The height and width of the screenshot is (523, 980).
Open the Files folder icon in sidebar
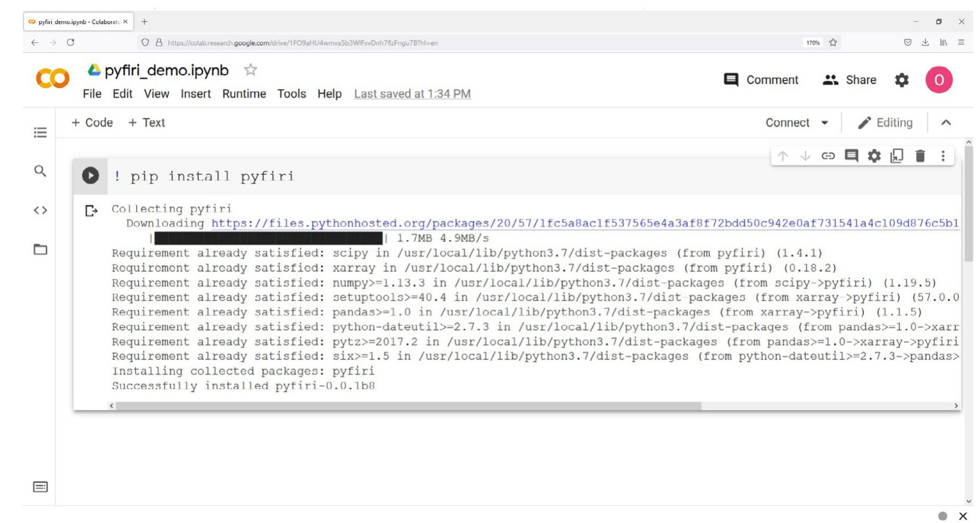[x=40, y=249]
